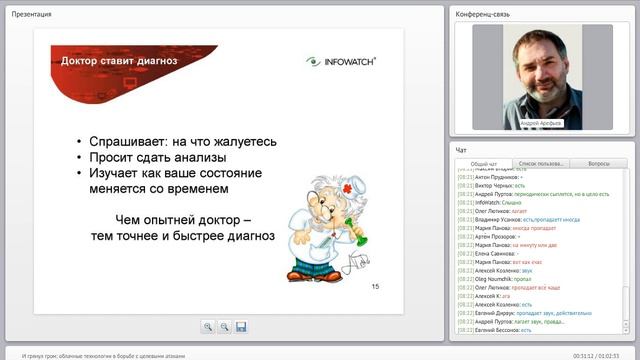Select bullet Спрашивает: на что жалуетесь
Viewport: 640px width, 360px height.
pyautogui.click(x=183, y=142)
